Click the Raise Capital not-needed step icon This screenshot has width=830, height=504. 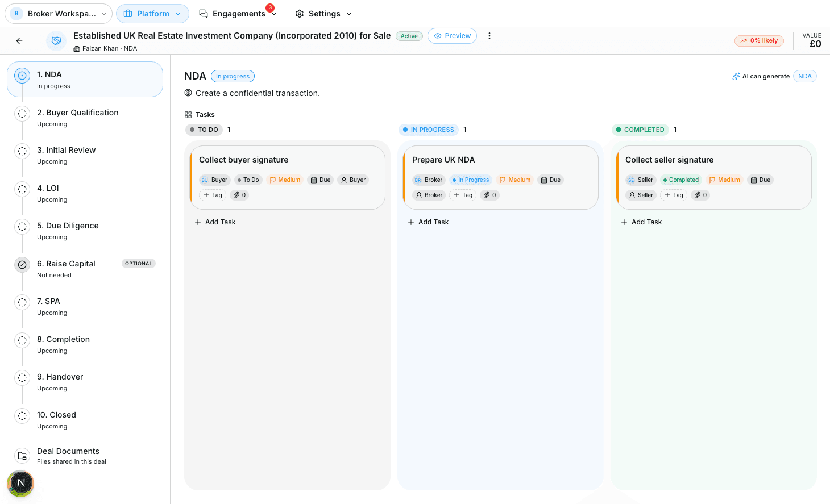coord(22,264)
